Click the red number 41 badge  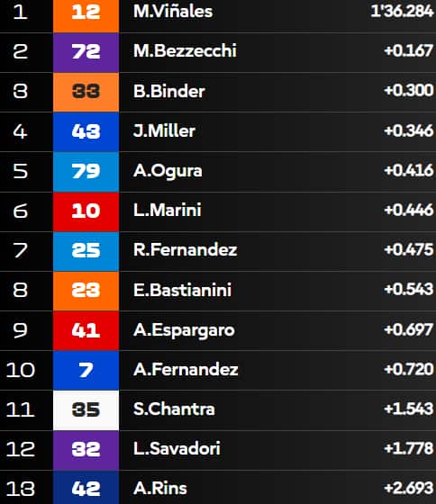coord(86,330)
